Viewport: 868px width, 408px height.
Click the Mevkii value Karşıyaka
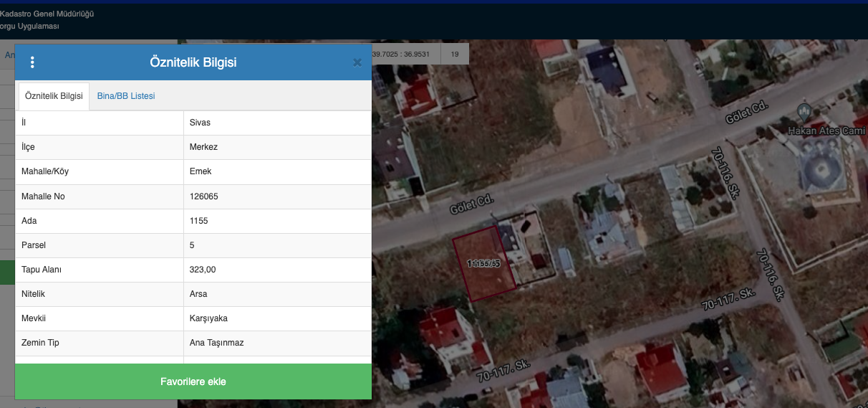[208, 318]
